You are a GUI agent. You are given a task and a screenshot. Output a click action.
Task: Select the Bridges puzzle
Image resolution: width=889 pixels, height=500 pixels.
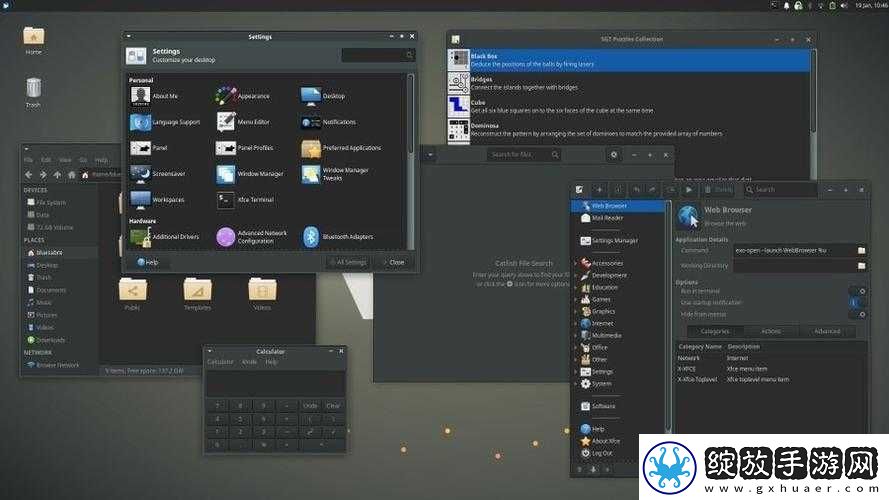click(629, 83)
